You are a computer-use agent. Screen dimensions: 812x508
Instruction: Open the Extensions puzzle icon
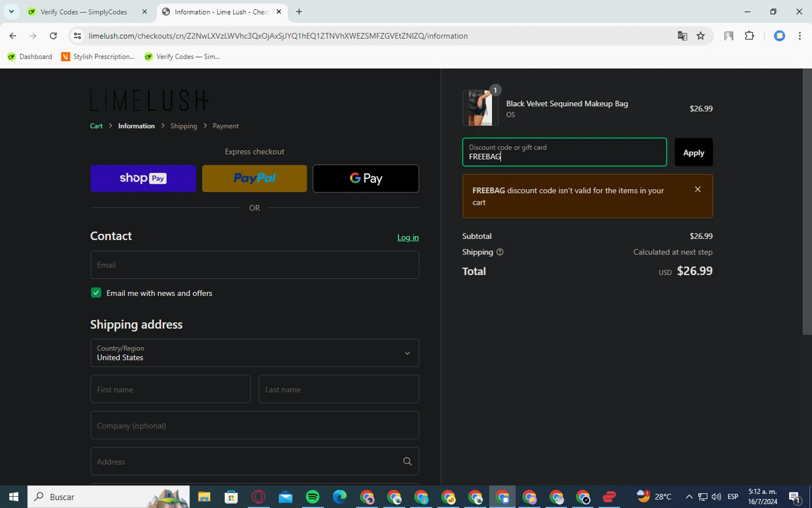click(749, 36)
